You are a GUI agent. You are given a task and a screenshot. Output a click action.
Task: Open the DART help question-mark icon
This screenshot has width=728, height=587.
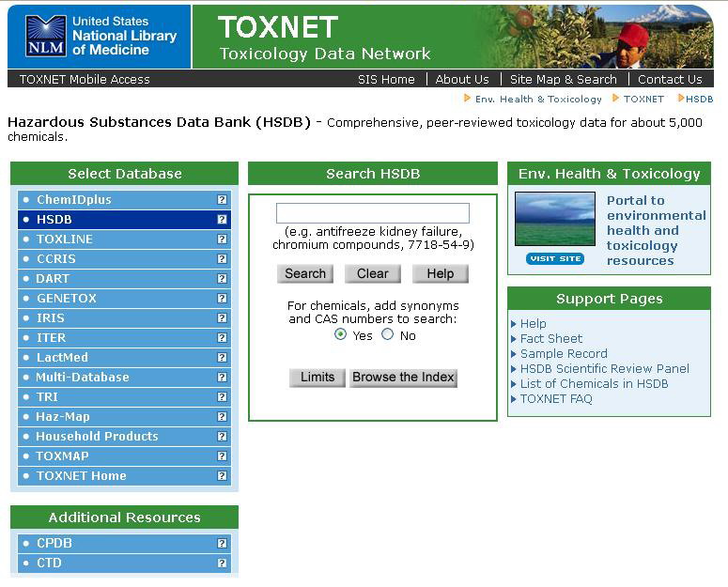click(x=222, y=278)
